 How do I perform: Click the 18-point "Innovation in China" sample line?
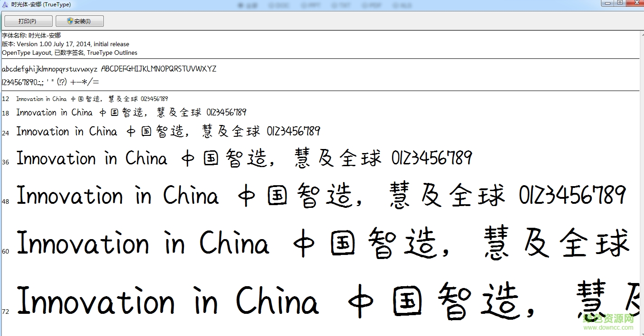tap(131, 112)
